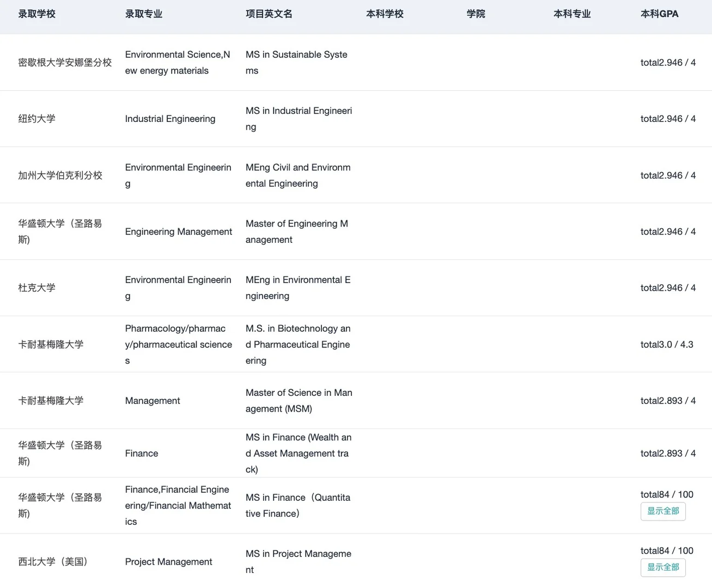712x588 pixels.
Task: Click the 本科学校 column header
Action: tap(385, 14)
